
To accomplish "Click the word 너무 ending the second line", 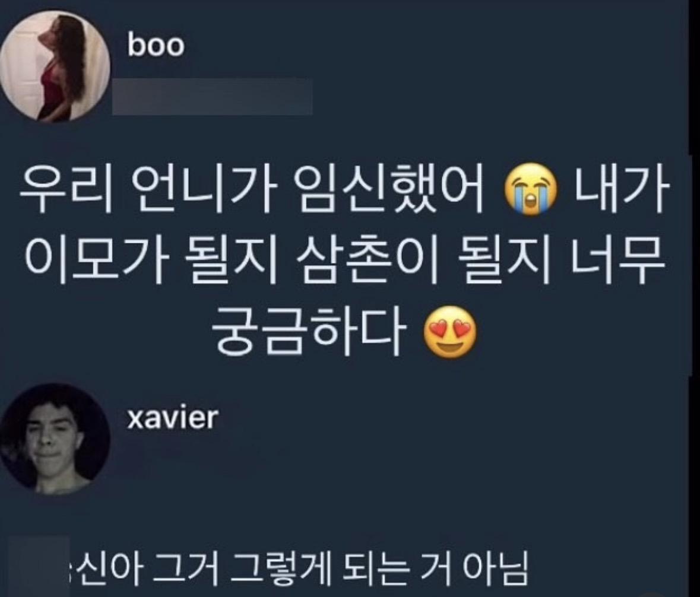I will coord(616,262).
